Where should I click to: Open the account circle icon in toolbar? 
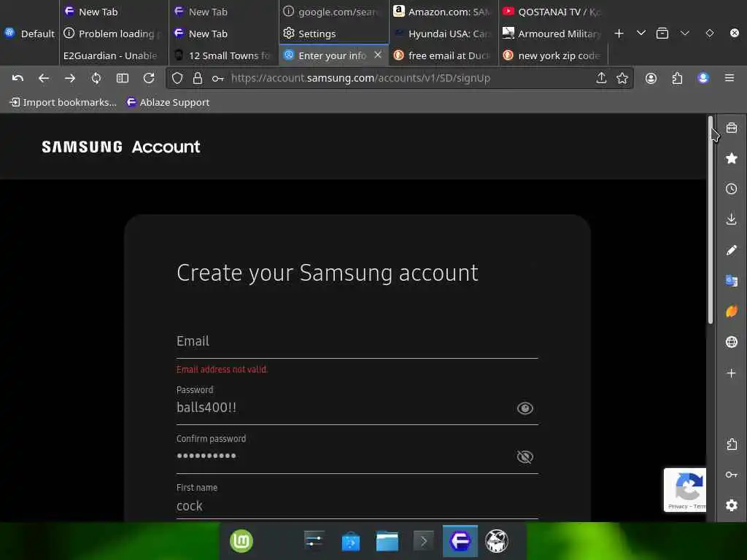click(651, 78)
